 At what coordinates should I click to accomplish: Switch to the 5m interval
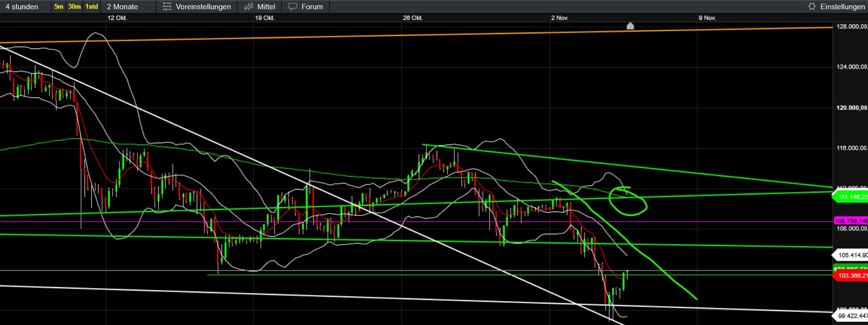(x=59, y=7)
